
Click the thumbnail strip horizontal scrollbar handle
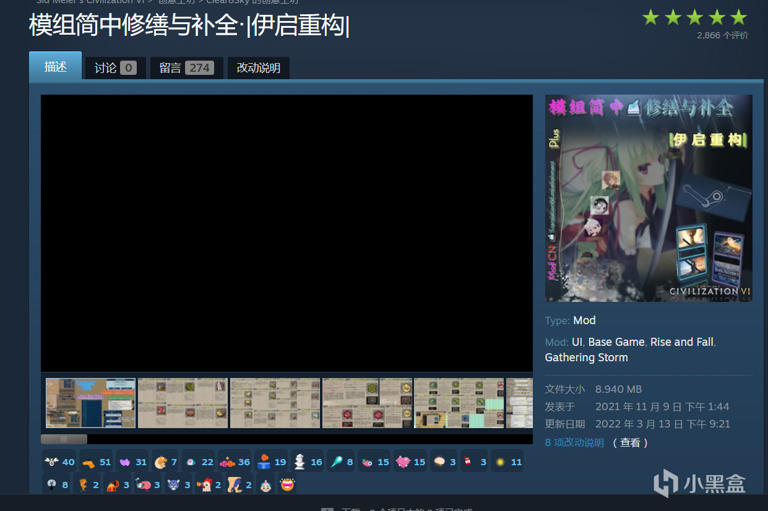pos(64,439)
